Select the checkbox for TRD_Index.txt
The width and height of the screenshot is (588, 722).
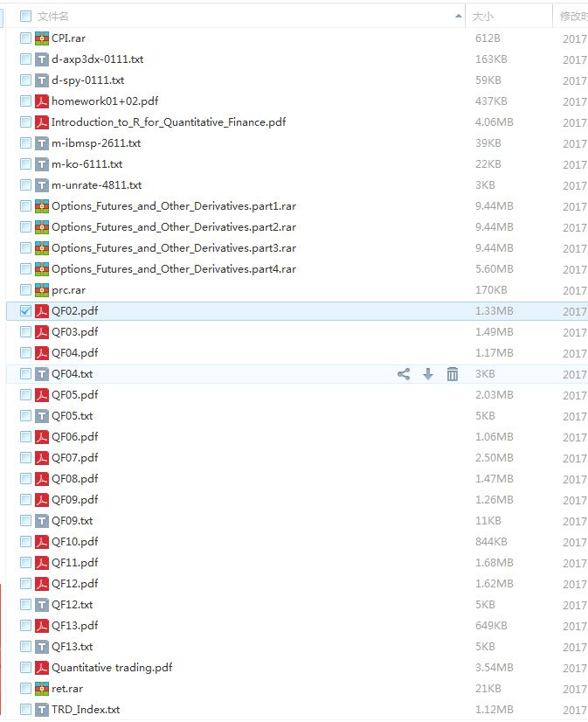(x=25, y=710)
